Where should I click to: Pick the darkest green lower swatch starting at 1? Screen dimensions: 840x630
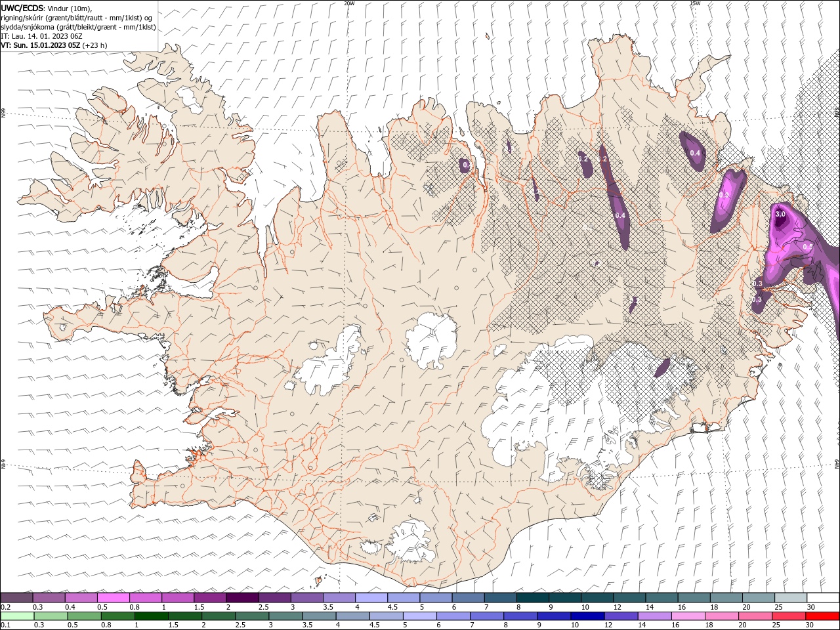[152, 616]
